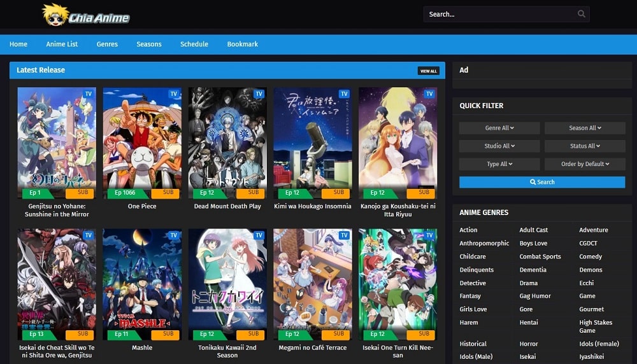Click the TV badge on Megami no Café Terrace
The height and width of the screenshot is (364, 637).
coord(345,235)
